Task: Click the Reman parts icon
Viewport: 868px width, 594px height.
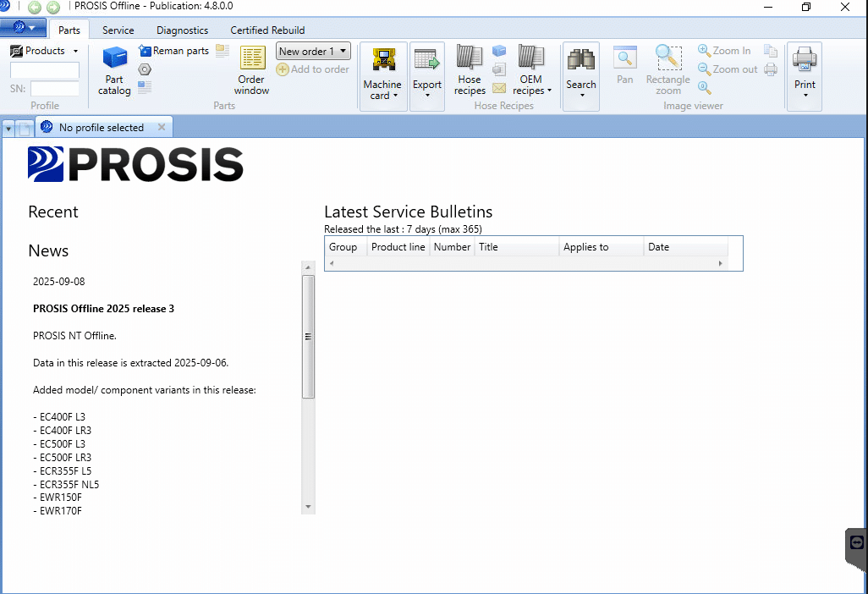Action: (146, 50)
